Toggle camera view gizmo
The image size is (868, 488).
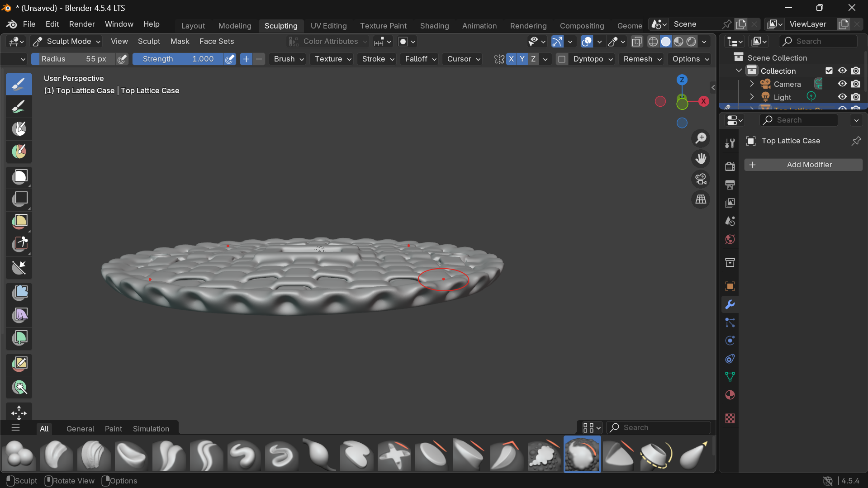click(x=701, y=179)
